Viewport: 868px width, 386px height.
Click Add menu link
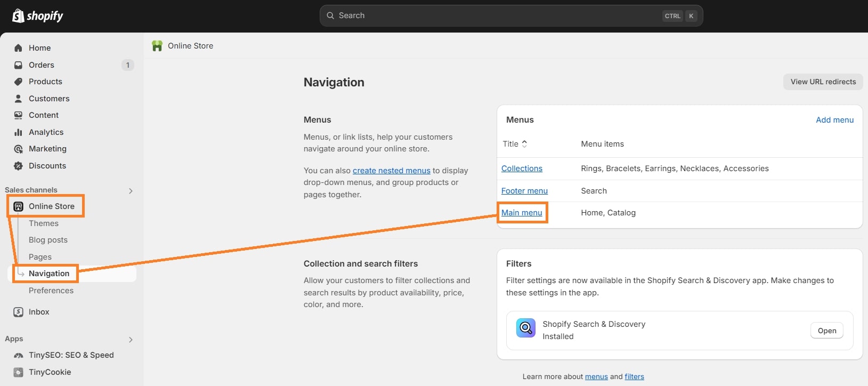click(834, 120)
